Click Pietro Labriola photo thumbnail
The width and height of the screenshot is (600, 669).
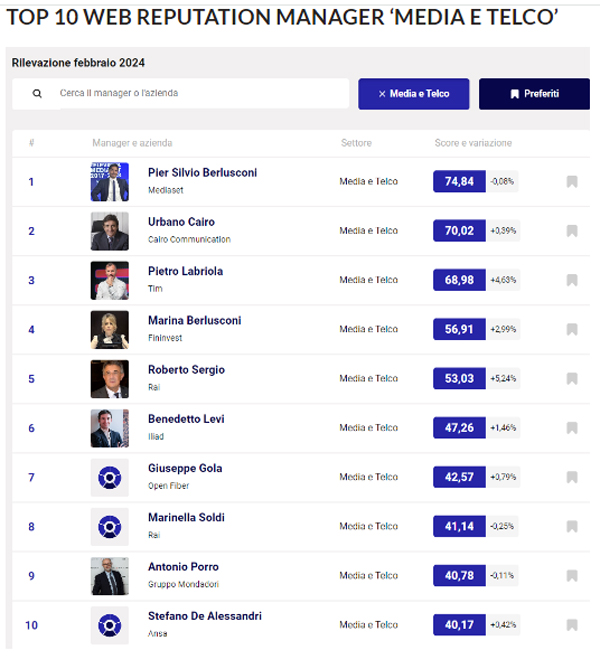point(110,280)
